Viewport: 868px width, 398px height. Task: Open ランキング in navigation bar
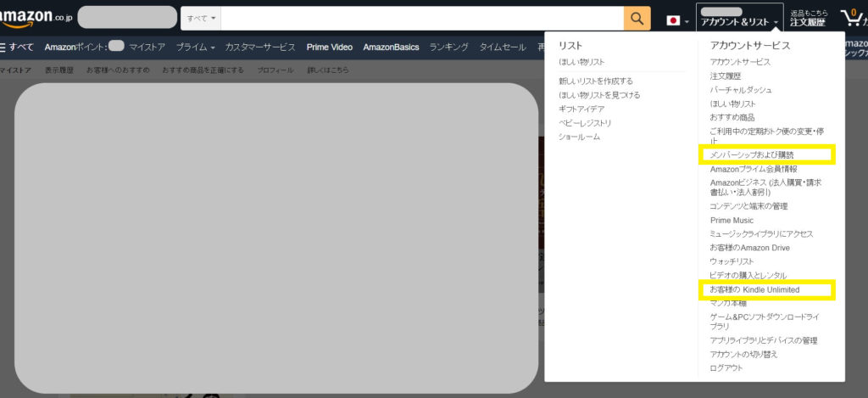click(449, 48)
